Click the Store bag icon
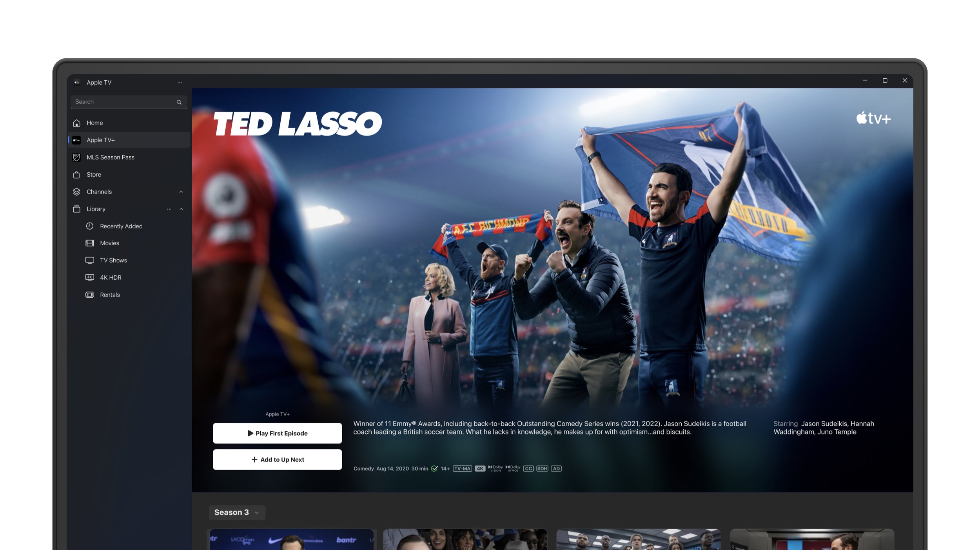 tap(76, 174)
